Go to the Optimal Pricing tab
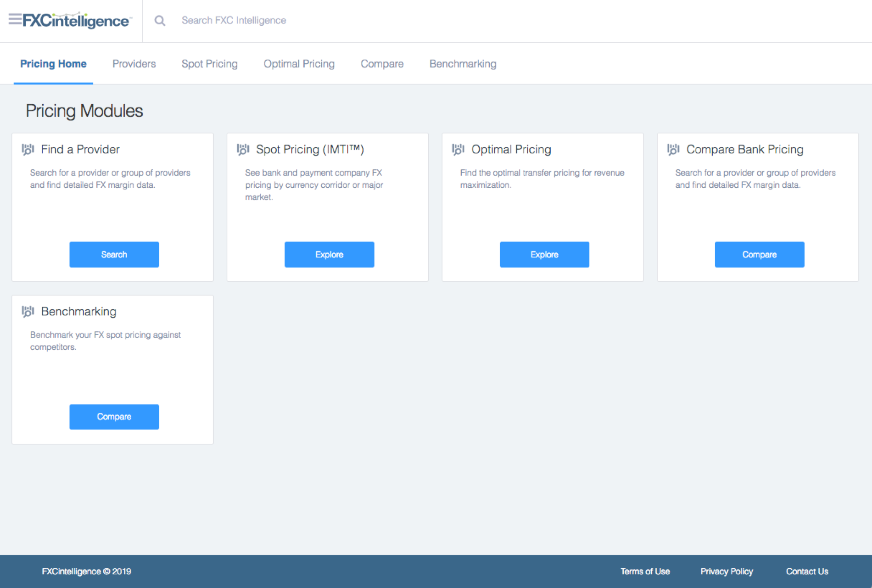Image resolution: width=872 pixels, height=588 pixels. pos(299,64)
